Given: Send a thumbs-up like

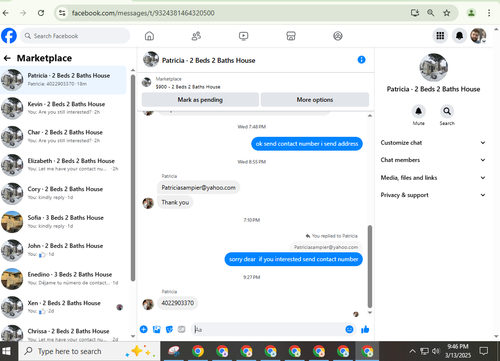Looking at the screenshot, I should pyautogui.click(x=365, y=329).
